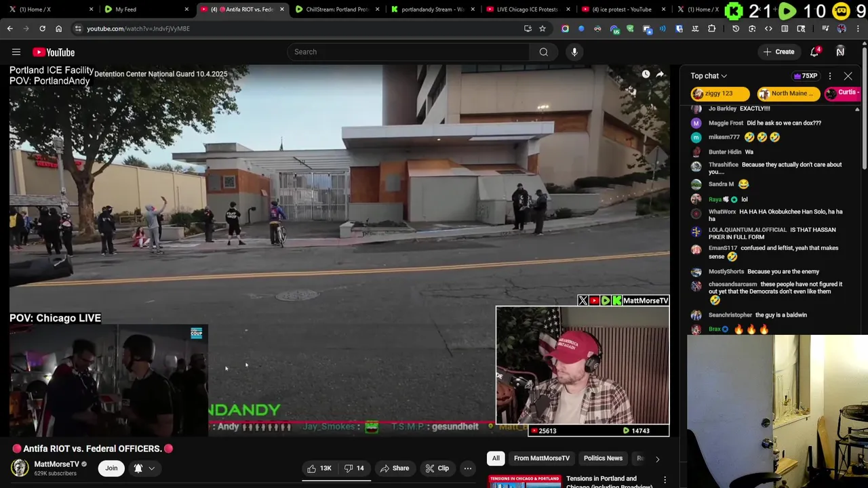Click Curtis super chat ticker

843,94
